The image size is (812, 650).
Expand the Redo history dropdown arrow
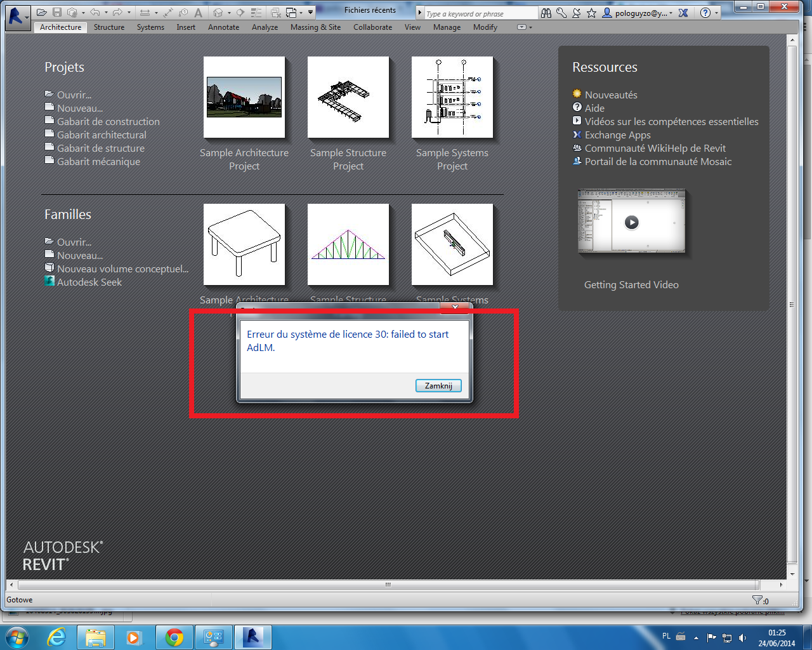coord(129,13)
